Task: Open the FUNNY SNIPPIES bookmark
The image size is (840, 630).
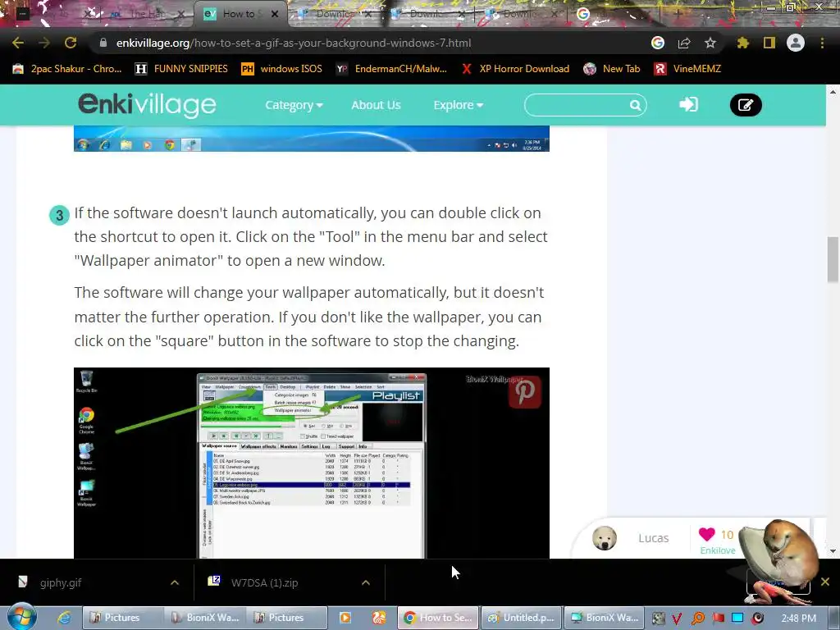Action: coord(181,69)
